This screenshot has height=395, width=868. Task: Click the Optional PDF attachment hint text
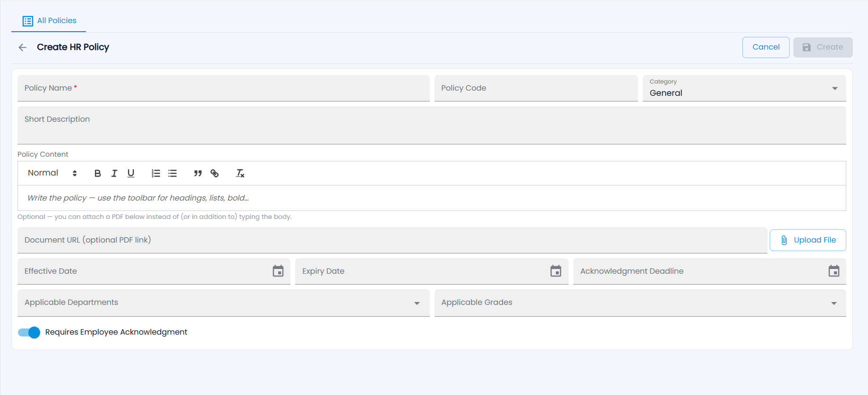(x=154, y=217)
